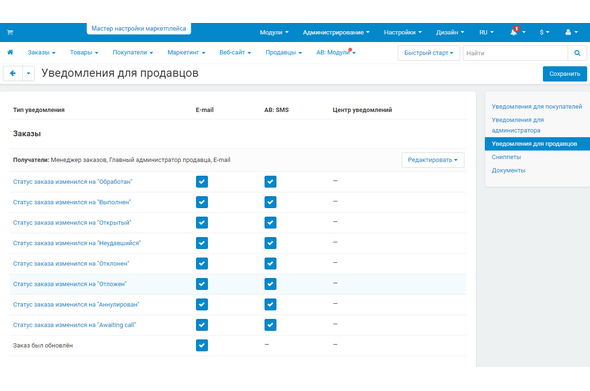Toggle E-mail checkbox for "Открытый" status
This screenshot has width=590, height=391.
click(x=202, y=223)
